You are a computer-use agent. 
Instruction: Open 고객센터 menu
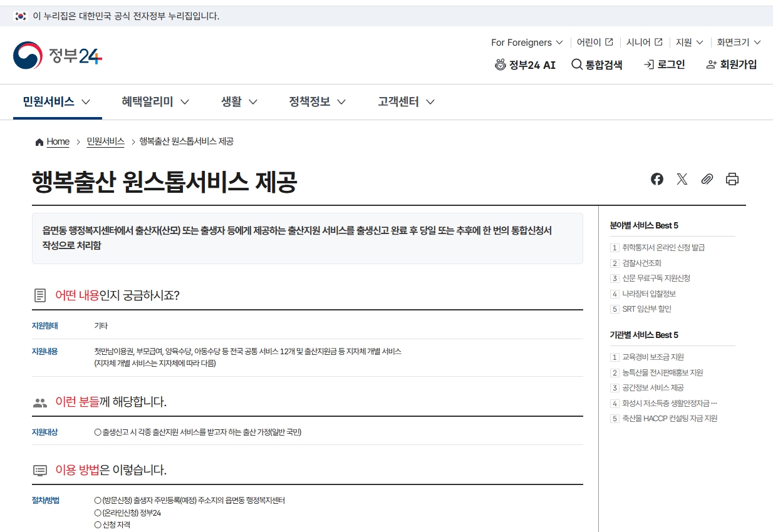(x=406, y=101)
